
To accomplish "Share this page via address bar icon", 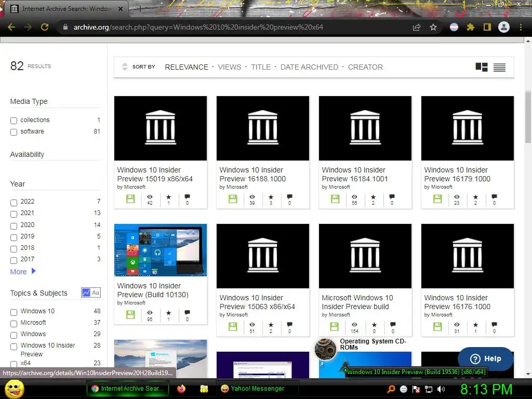I will [x=417, y=27].
